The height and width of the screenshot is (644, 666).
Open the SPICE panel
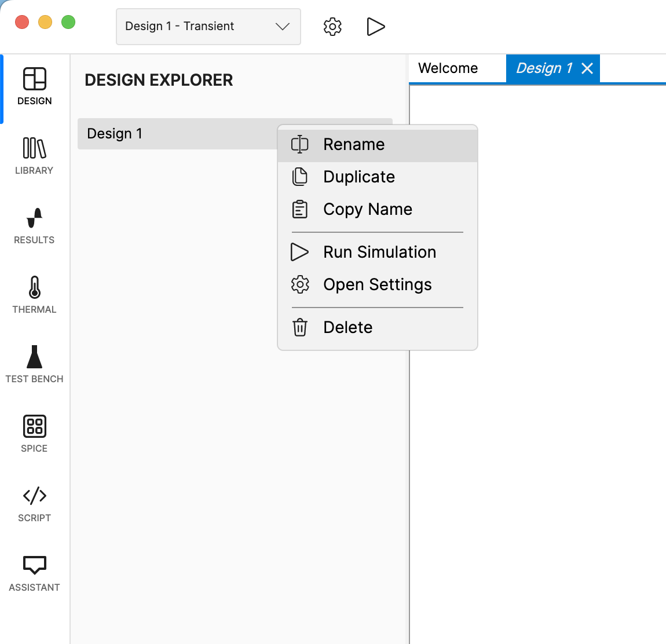tap(34, 433)
